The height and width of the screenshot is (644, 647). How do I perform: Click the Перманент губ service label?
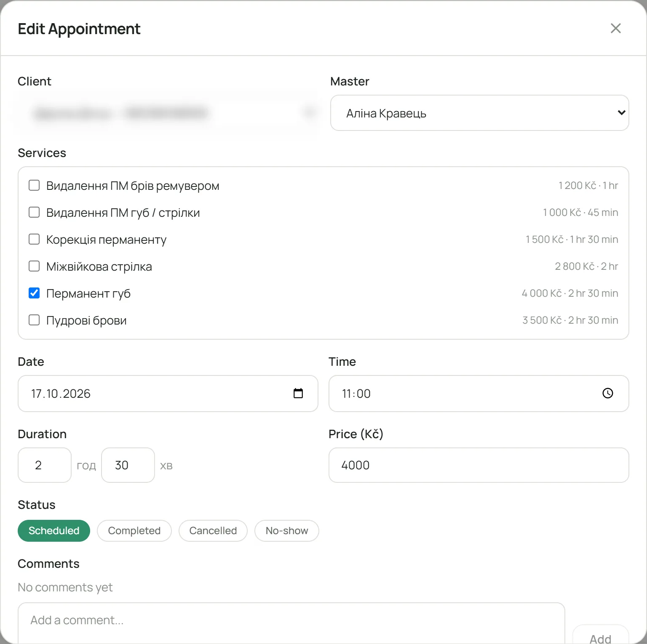point(88,293)
